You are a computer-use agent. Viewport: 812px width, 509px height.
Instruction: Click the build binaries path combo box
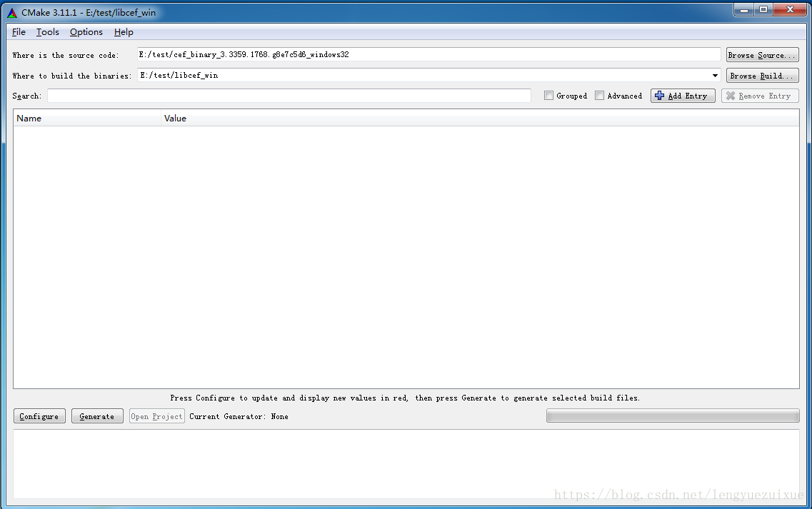pos(428,75)
